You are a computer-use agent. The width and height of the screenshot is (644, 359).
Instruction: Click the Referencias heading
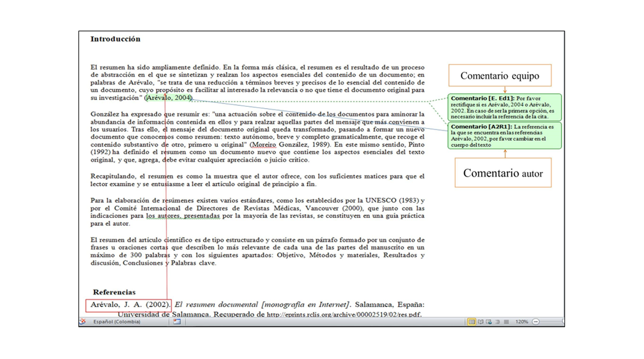pos(114,292)
